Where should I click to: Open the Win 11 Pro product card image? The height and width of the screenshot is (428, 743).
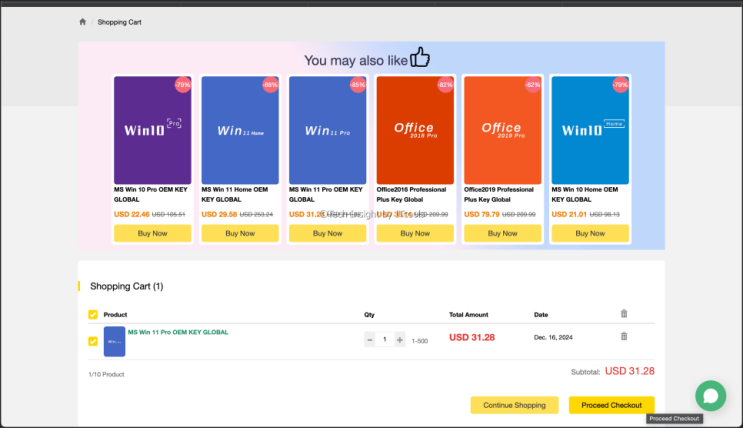(x=327, y=130)
